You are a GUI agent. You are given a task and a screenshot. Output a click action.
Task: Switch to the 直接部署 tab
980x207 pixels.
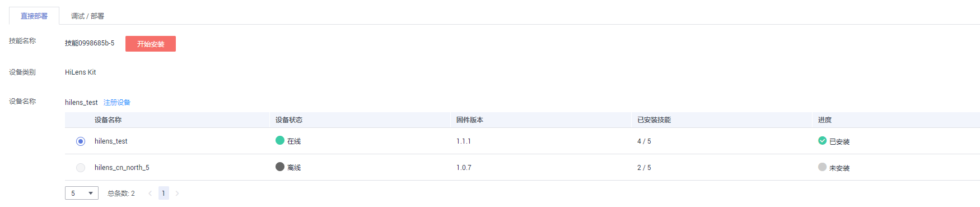(34, 16)
